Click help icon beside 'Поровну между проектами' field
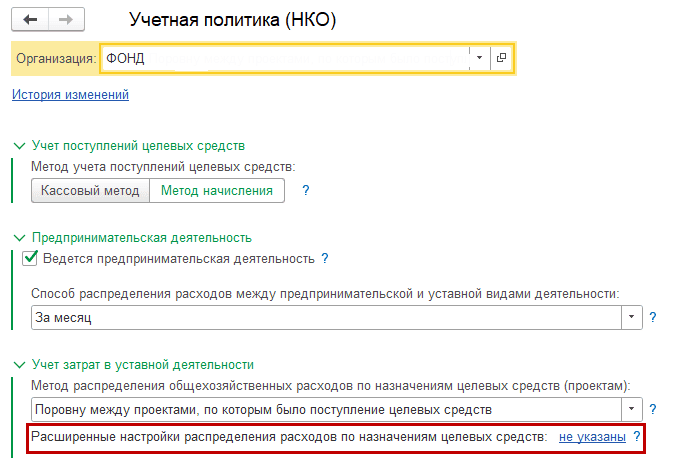Viewport: 676px width, 458px height. point(652,409)
